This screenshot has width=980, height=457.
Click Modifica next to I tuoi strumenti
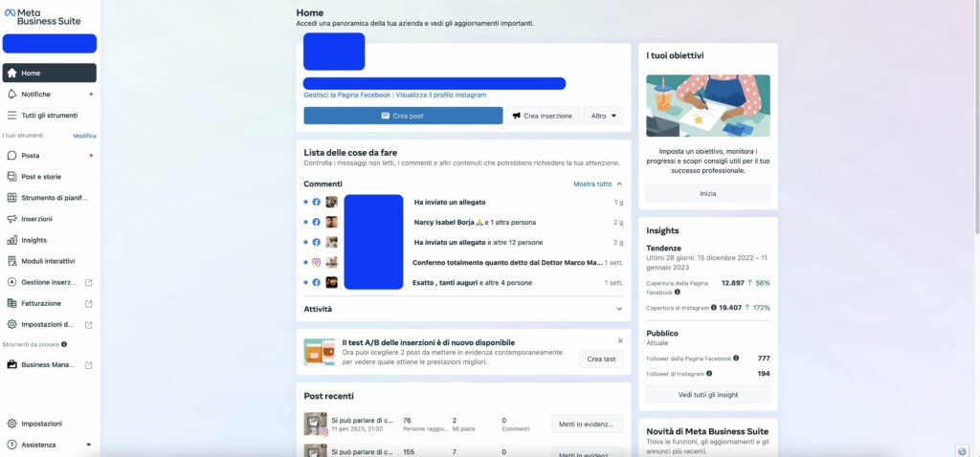coord(84,136)
